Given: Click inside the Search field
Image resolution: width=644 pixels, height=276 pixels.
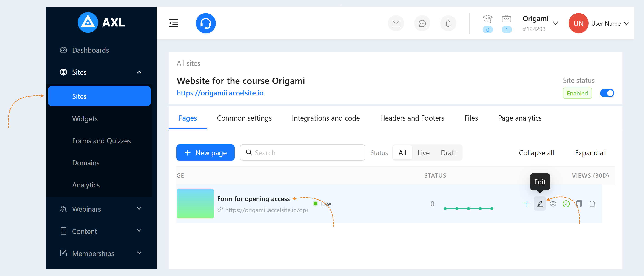Looking at the screenshot, I should click(302, 152).
